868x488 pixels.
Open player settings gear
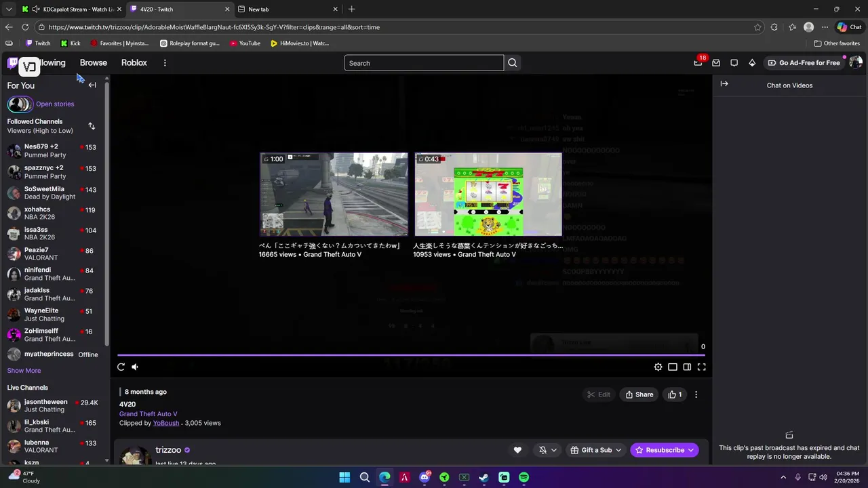coord(658,367)
